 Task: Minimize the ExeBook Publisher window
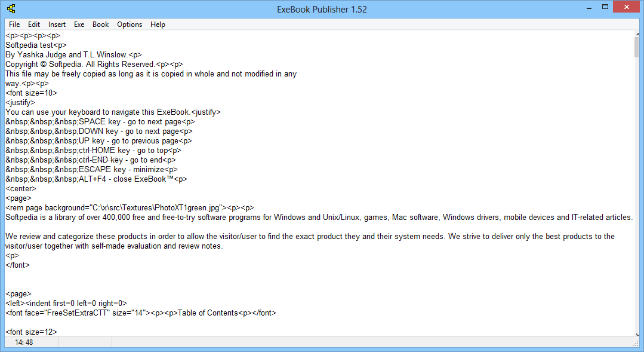pyautogui.click(x=589, y=7)
